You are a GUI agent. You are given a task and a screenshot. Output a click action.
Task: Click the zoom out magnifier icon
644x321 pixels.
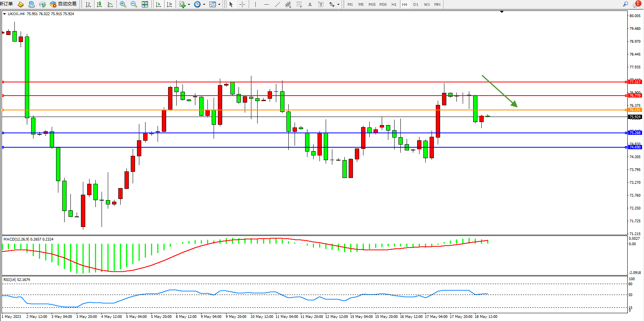[134, 4]
